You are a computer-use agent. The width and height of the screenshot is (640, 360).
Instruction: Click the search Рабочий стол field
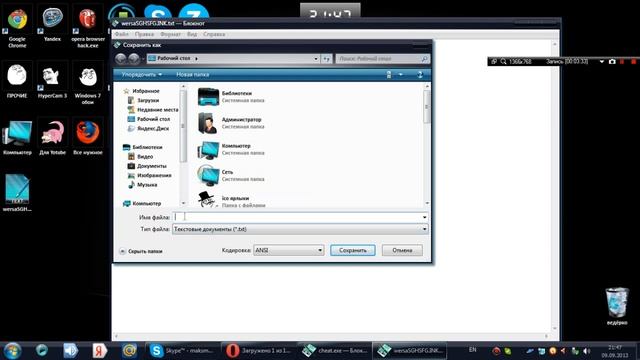click(x=382, y=59)
